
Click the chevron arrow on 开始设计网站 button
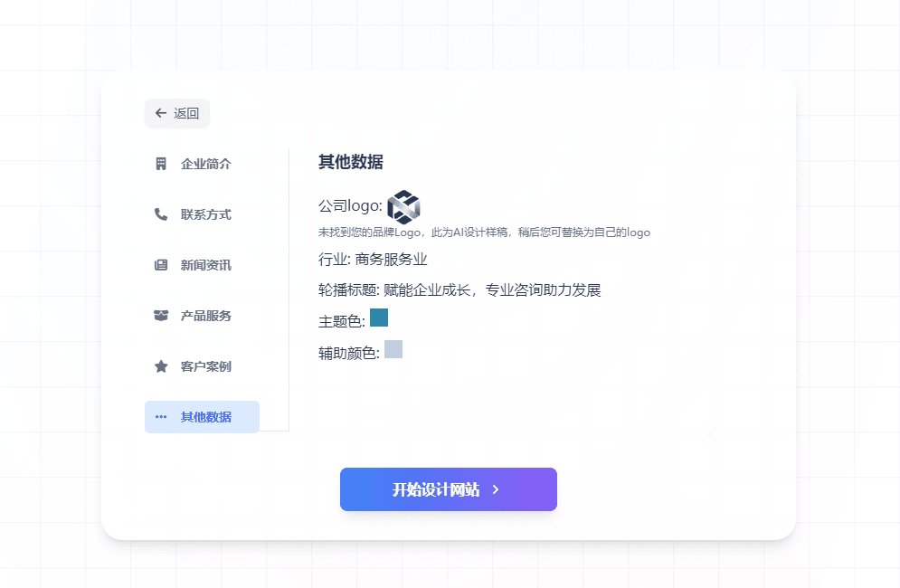pyautogui.click(x=496, y=489)
